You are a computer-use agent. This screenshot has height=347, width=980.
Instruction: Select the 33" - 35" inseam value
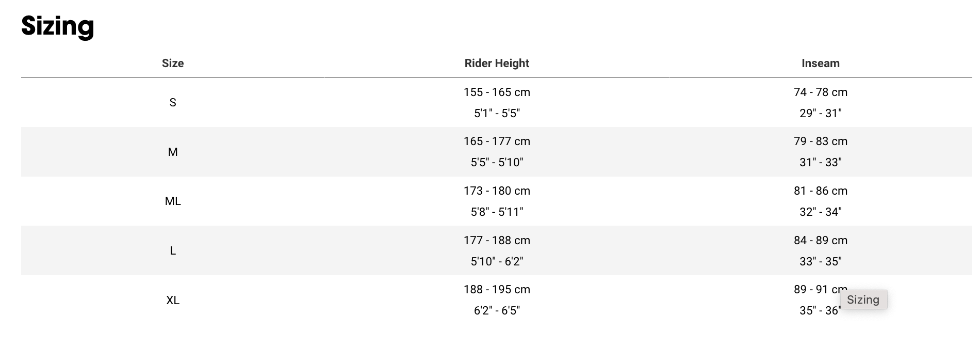tap(820, 261)
